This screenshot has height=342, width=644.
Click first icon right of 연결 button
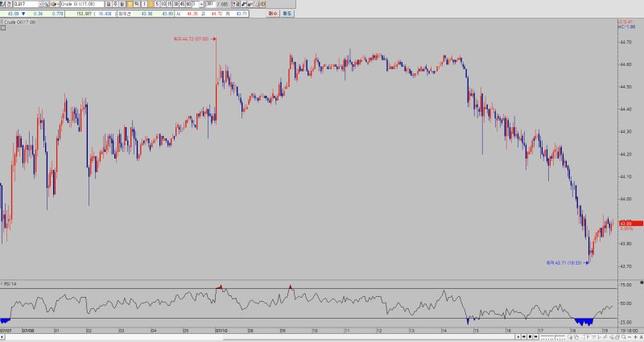click(x=244, y=4)
